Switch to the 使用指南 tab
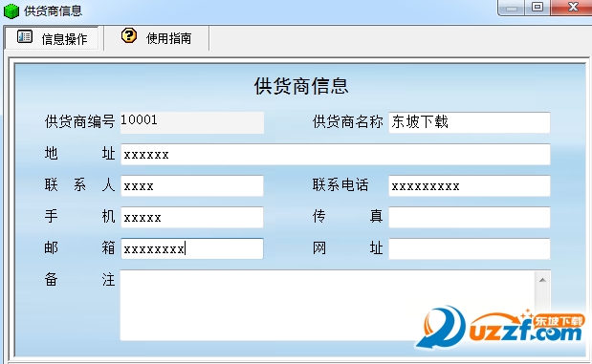The image size is (592, 364). point(156,37)
